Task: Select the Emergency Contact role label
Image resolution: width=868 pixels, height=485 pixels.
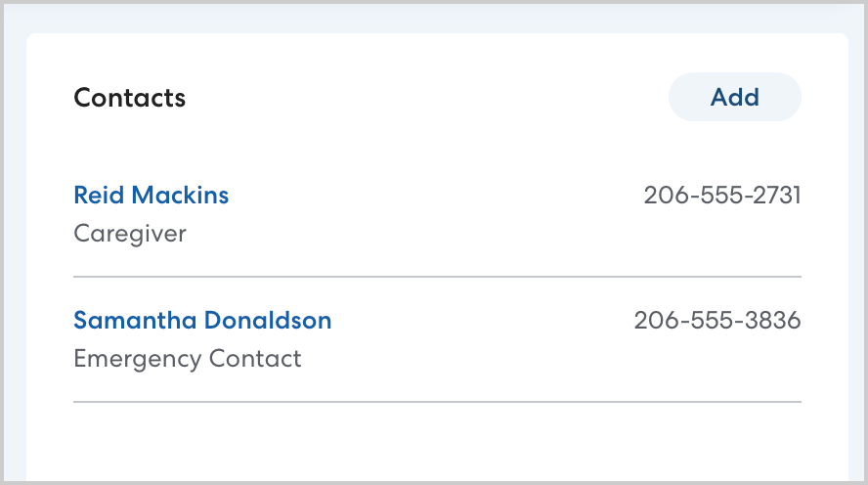Action: 188,359
